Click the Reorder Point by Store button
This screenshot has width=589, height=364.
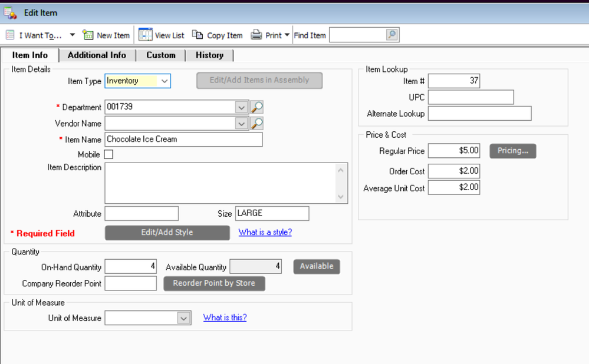click(x=214, y=283)
